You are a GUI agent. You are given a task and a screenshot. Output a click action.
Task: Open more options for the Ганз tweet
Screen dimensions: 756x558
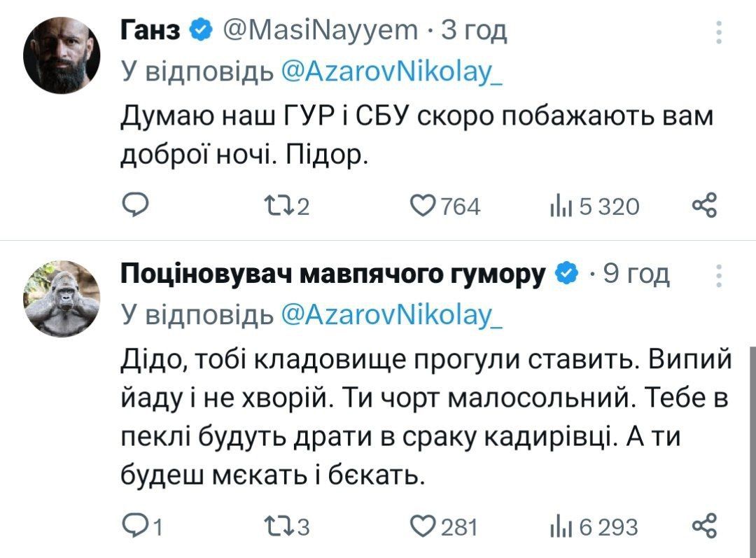[x=717, y=32]
